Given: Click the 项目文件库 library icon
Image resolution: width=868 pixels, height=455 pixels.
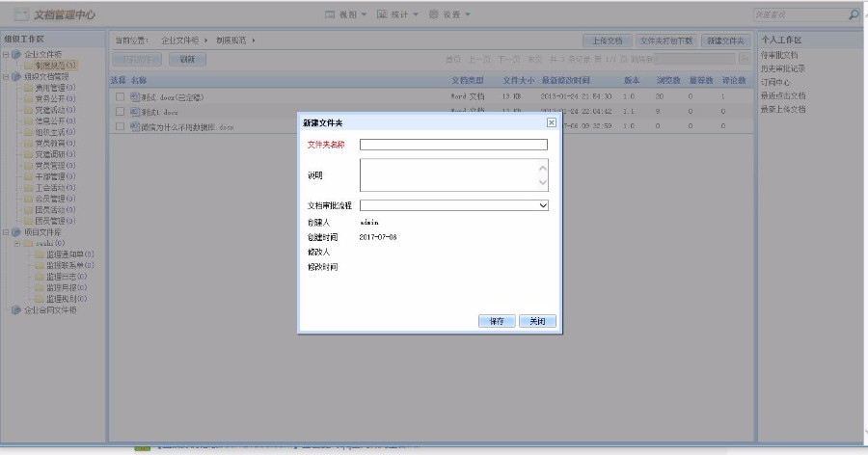Looking at the screenshot, I should [16, 232].
